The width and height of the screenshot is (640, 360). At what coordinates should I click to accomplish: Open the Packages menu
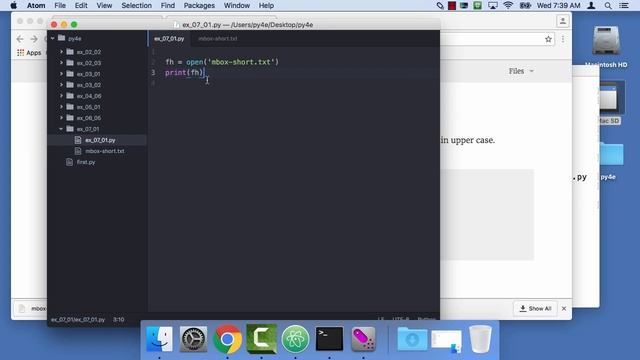[199, 5]
